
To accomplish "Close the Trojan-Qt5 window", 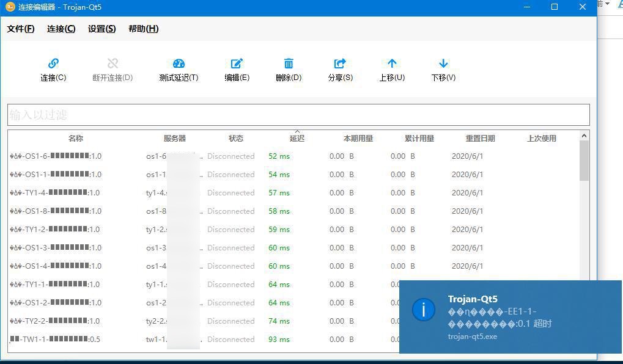I will pyautogui.click(x=583, y=7).
